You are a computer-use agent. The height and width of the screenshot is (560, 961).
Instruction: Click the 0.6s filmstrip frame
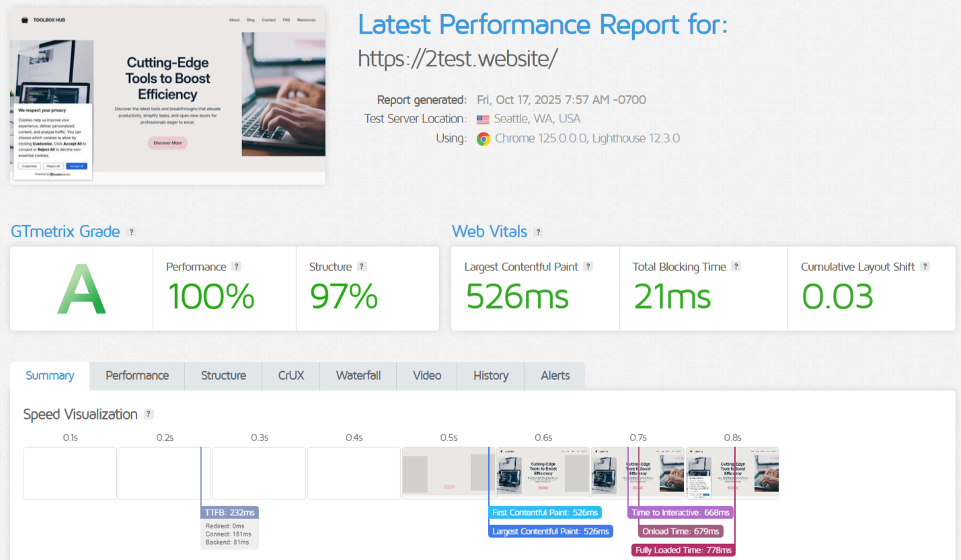(543, 473)
